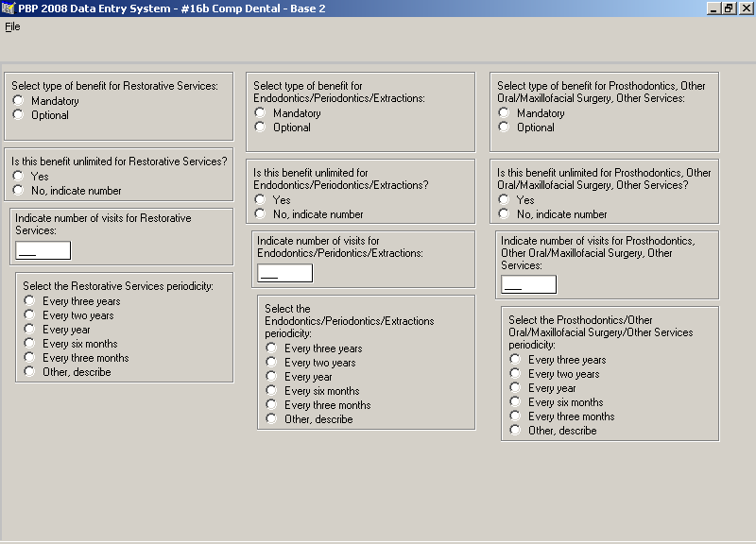Choose Yes for unlimited Restorative Services
756x544 pixels.
[x=18, y=177]
